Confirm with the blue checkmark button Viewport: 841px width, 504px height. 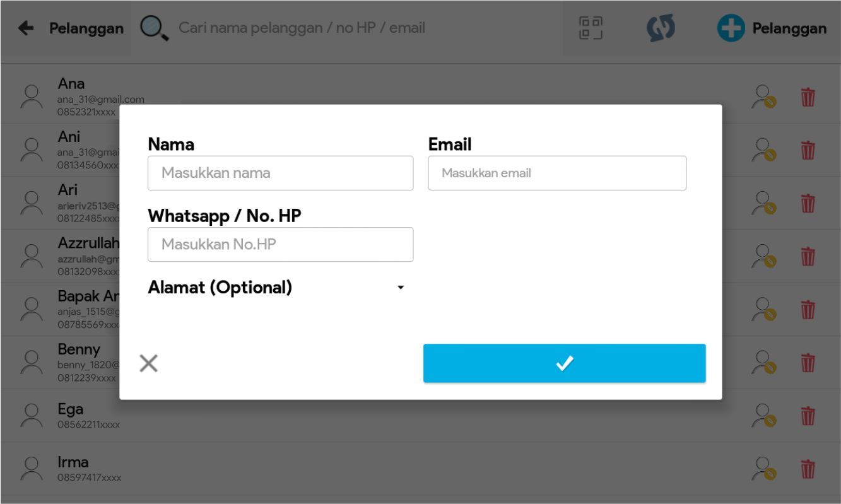564,363
